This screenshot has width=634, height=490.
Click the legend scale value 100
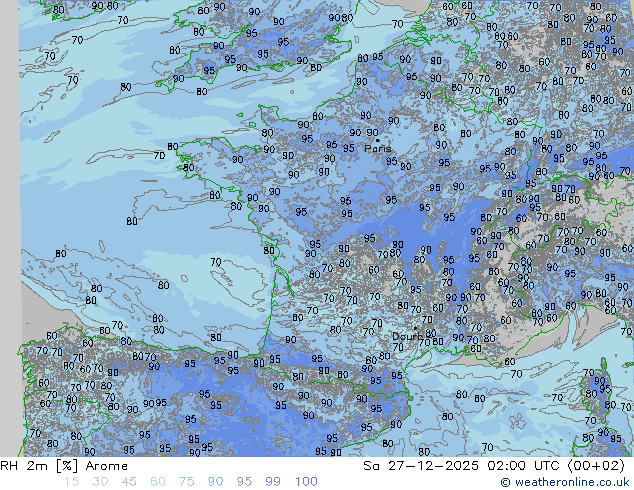306,482
